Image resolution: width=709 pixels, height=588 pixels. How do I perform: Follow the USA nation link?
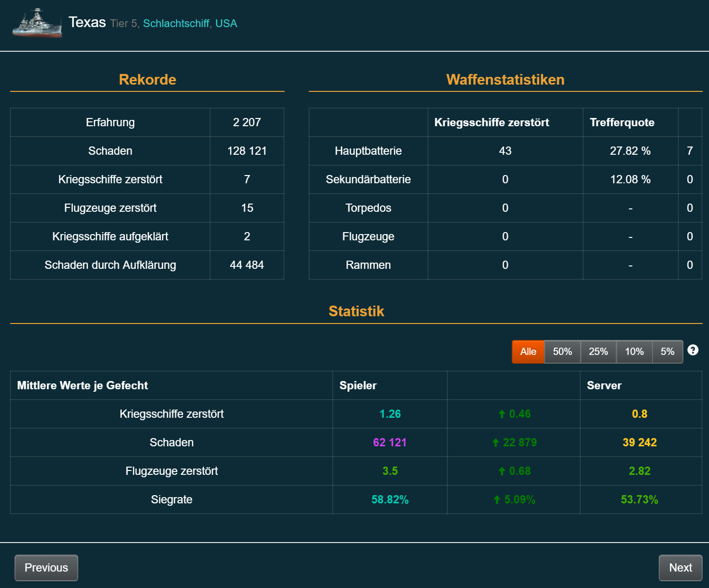point(226,23)
